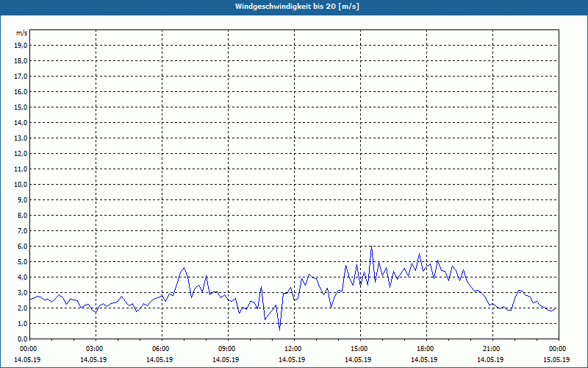
Task: Click the chart title Windgeschwindigkeit bis 20 [m/s]
Action: 297,7
